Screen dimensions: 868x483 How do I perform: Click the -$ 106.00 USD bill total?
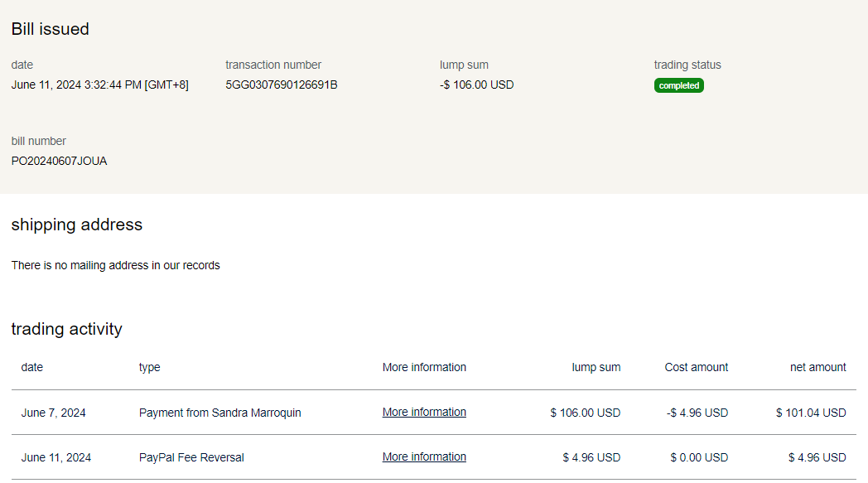coord(476,85)
